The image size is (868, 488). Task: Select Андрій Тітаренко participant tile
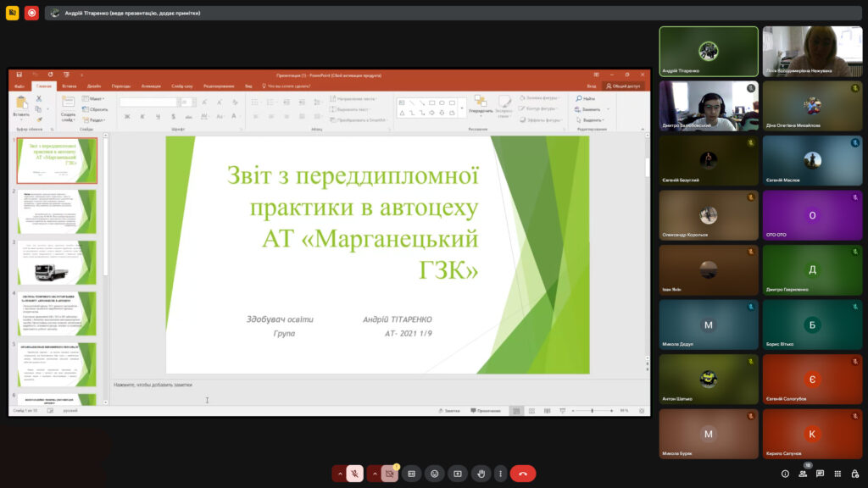pyautogui.click(x=709, y=52)
